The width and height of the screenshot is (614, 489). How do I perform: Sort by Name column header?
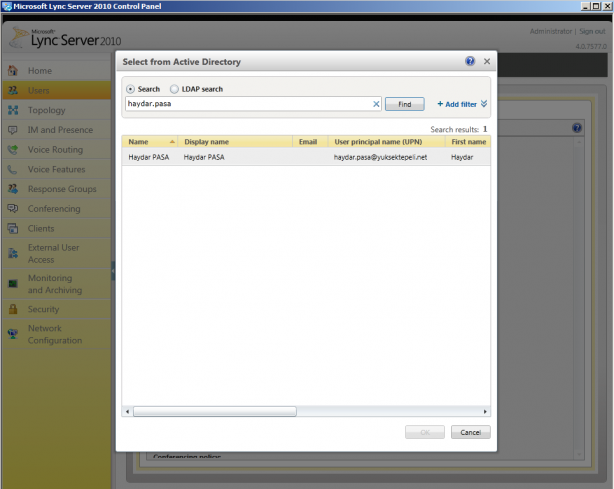[150, 142]
